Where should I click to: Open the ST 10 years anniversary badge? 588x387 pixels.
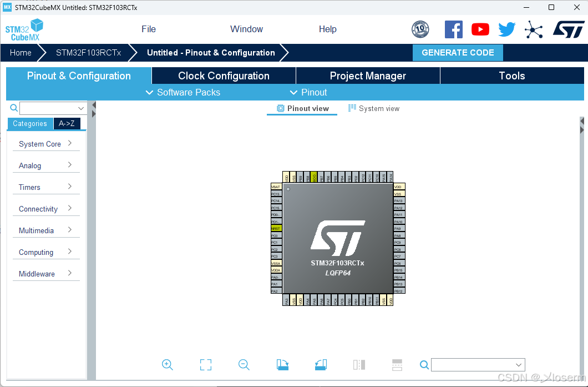pyautogui.click(x=420, y=29)
